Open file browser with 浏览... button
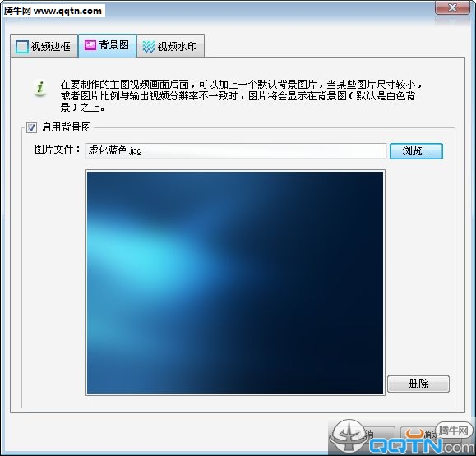This screenshot has width=476, height=456. coord(416,151)
